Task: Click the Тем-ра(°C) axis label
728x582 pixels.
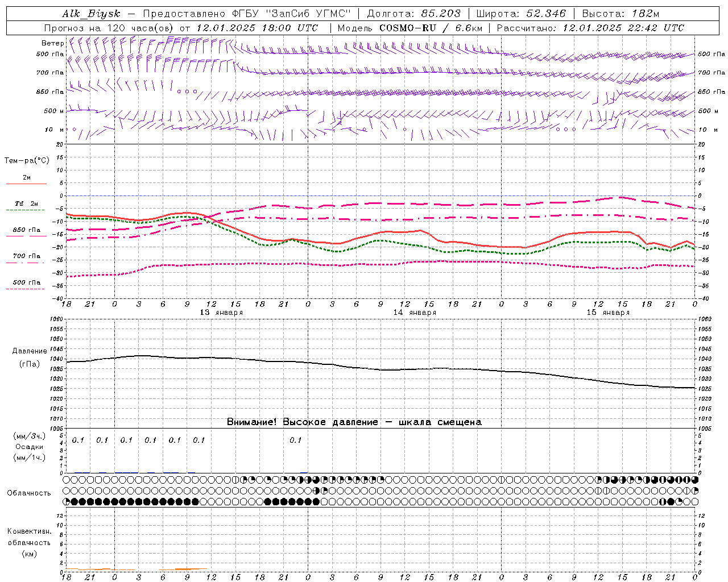Action: (27, 161)
